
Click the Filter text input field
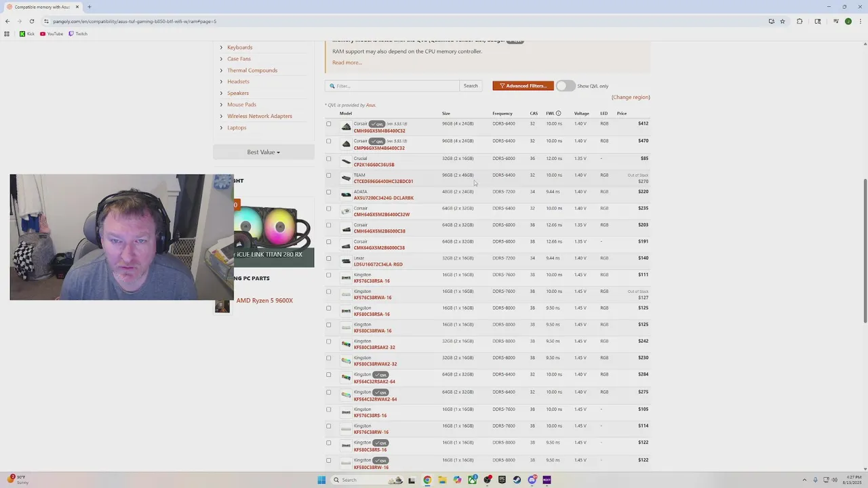pos(392,86)
